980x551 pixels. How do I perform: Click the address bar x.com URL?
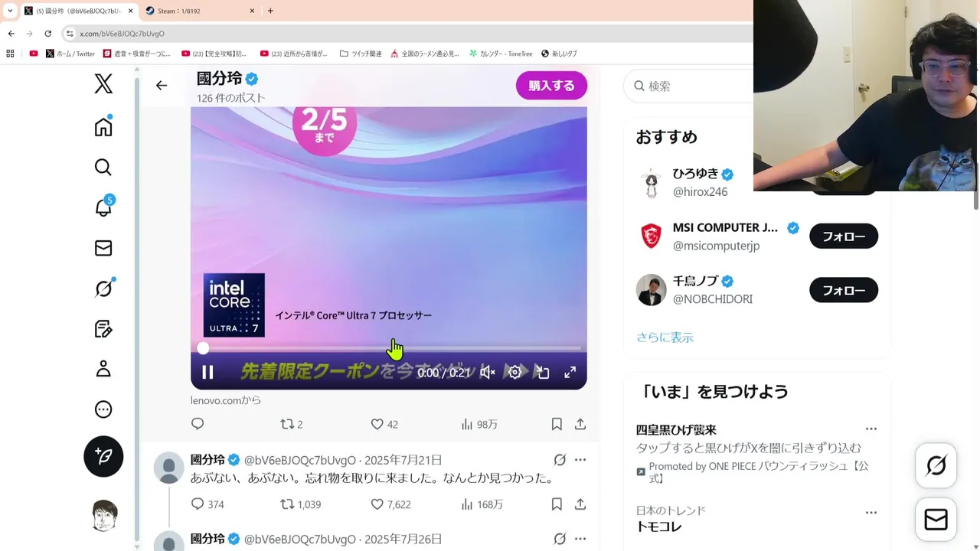[x=122, y=34]
